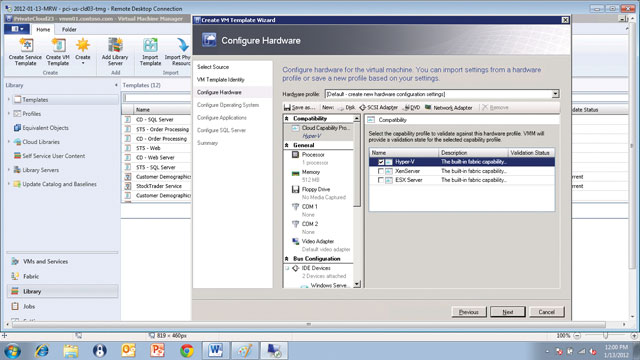This screenshot has width=640, height=360.
Task: Select the StockTrader Service template row
Action: (157, 186)
